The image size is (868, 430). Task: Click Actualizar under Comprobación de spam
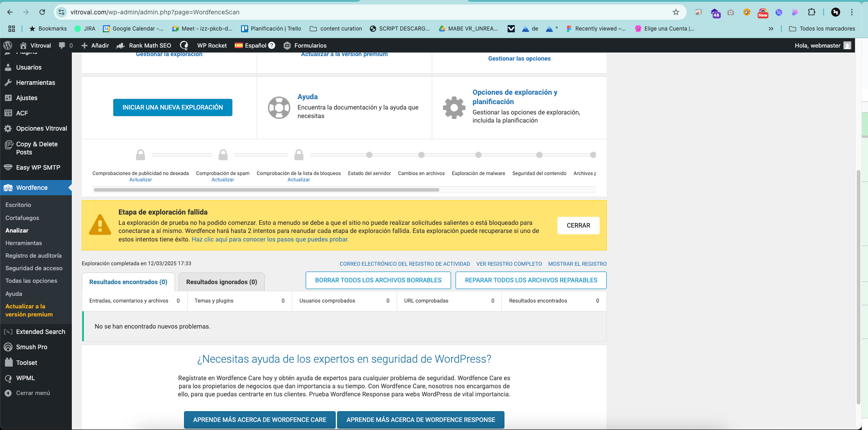click(223, 180)
